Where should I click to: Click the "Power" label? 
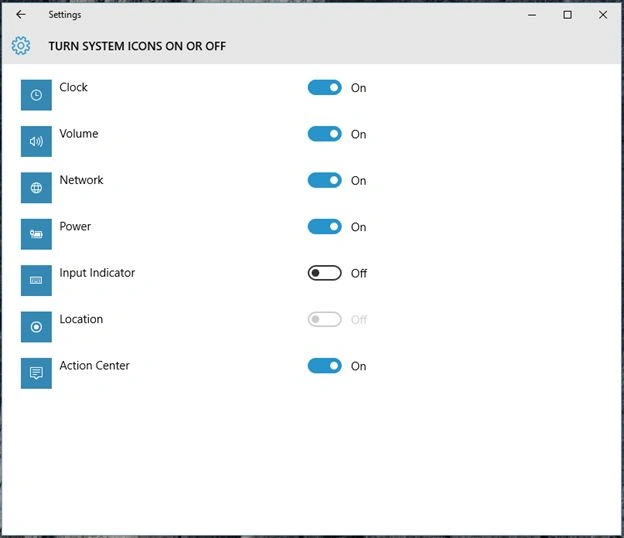pos(75,226)
